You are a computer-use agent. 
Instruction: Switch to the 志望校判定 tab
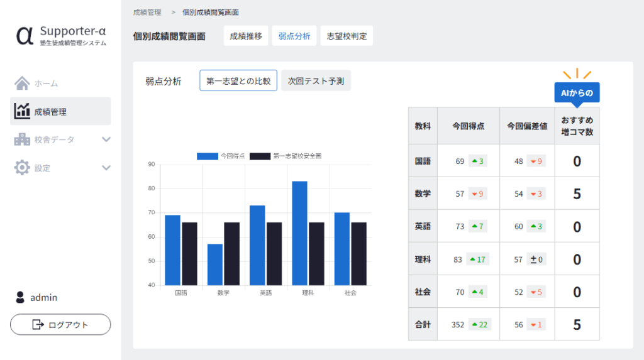click(x=347, y=36)
